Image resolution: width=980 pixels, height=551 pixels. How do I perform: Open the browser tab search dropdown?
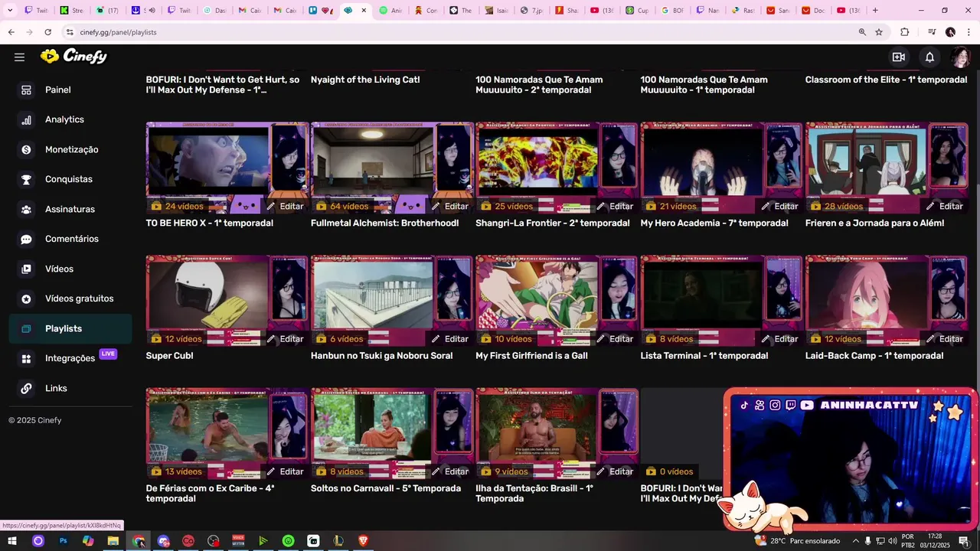tap(10, 10)
